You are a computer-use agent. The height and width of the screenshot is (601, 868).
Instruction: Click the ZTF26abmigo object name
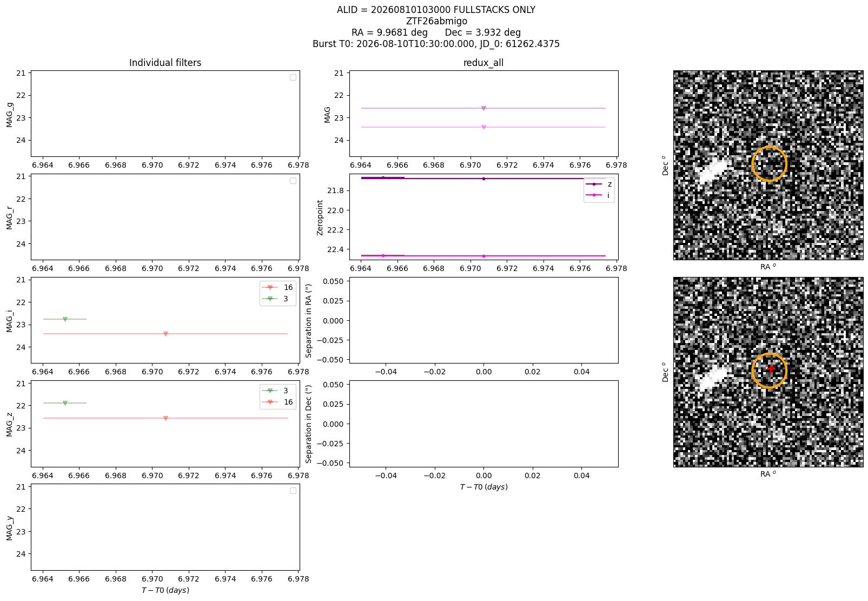436,21
